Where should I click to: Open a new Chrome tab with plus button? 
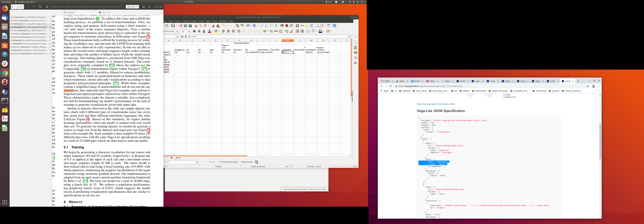pyautogui.click(x=578, y=81)
